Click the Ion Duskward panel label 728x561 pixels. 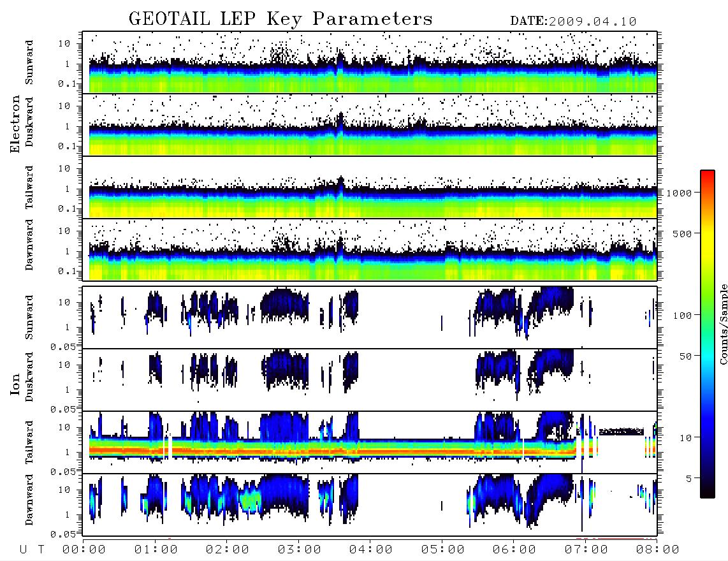(29, 377)
